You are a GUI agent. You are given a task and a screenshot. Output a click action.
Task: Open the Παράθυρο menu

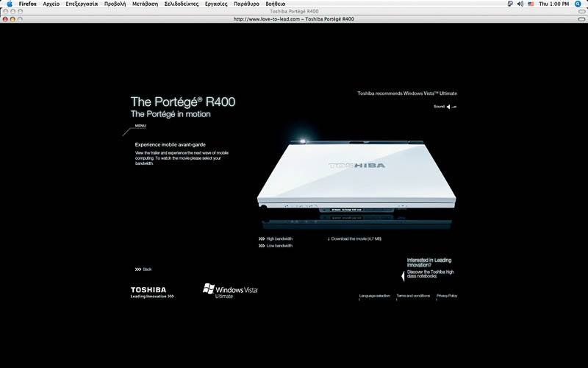pyautogui.click(x=246, y=4)
